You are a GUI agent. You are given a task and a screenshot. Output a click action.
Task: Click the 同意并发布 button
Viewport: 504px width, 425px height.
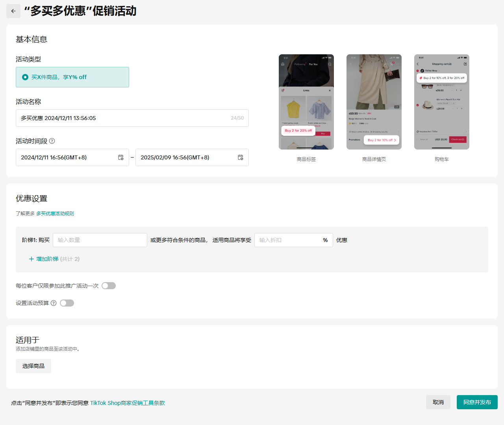pyautogui.click(x=477, y=402)
